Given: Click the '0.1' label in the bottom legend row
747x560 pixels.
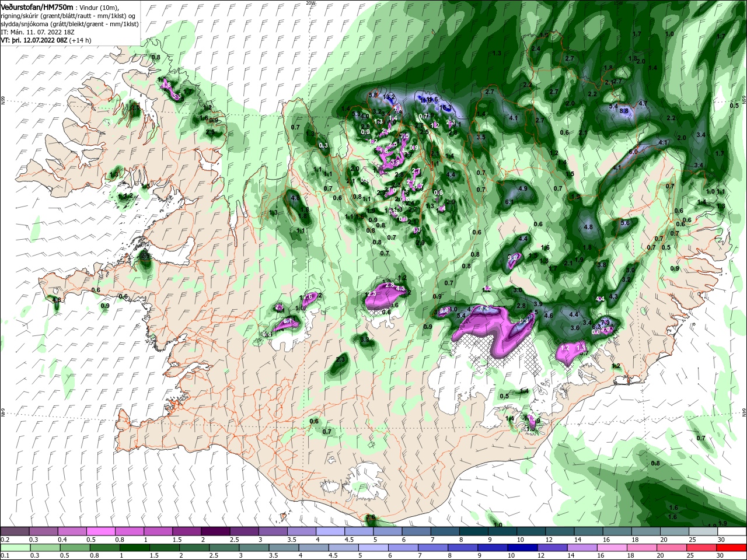Looking at the screenshot, I should tap(5, 556).
